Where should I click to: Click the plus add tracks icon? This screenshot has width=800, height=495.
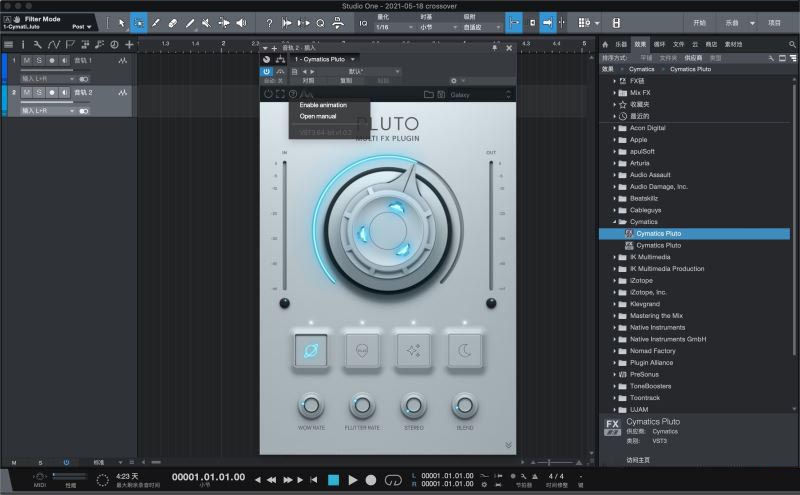(129, 45)
